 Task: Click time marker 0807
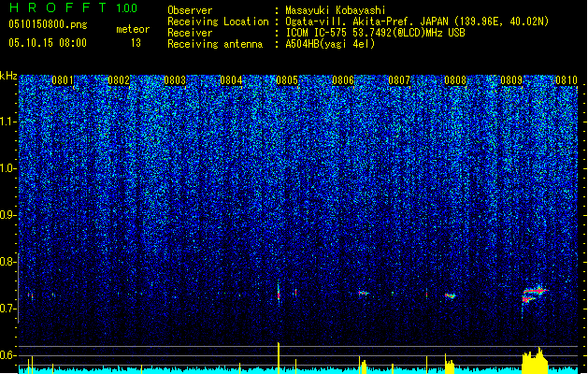point(399,80)
